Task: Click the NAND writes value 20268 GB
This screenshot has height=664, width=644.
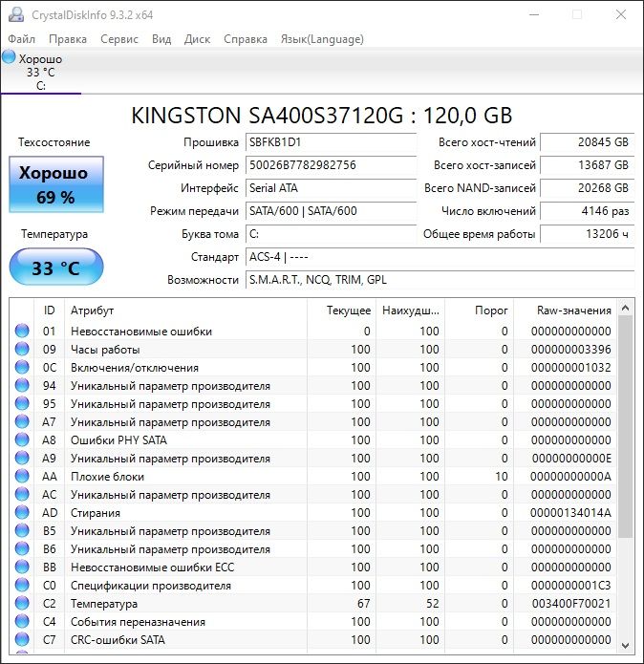Action: (x=588, y=188)
